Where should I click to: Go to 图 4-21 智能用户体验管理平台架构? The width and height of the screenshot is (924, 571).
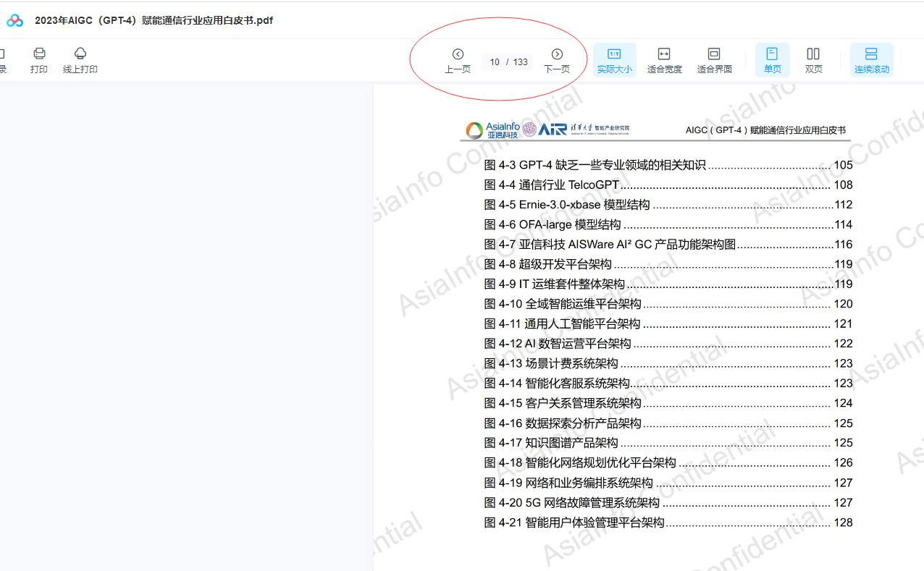[x=574, y=523]
